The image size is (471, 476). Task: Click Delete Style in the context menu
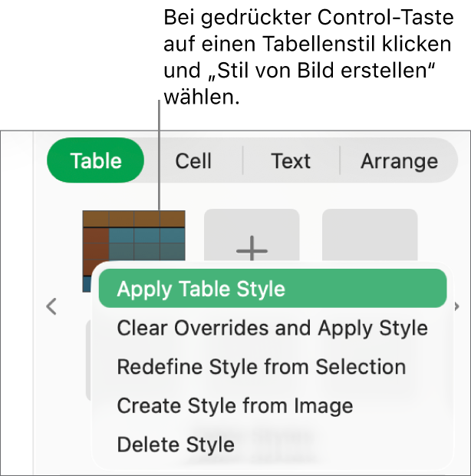coord(176,444)
